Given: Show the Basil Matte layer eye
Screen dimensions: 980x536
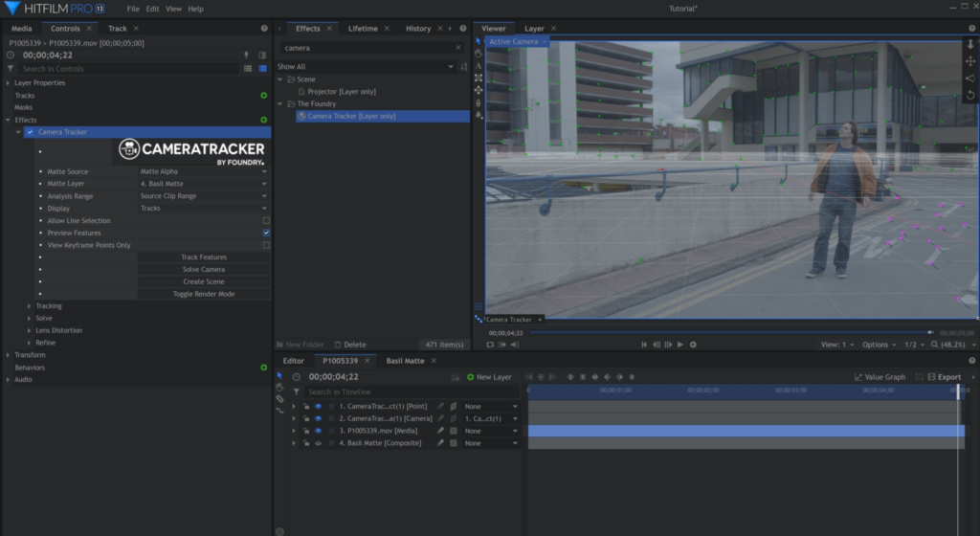Looking at the screenshot, I should [x=318, y=443].
